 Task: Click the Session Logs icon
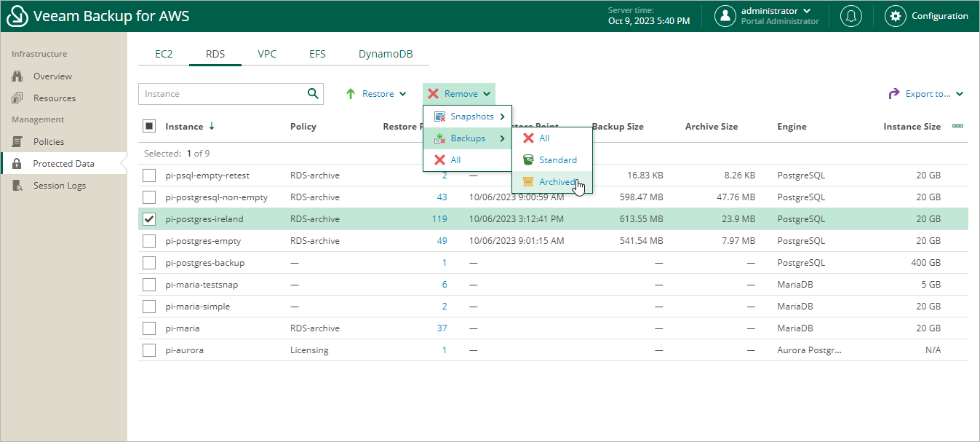(x=18, y=186)
